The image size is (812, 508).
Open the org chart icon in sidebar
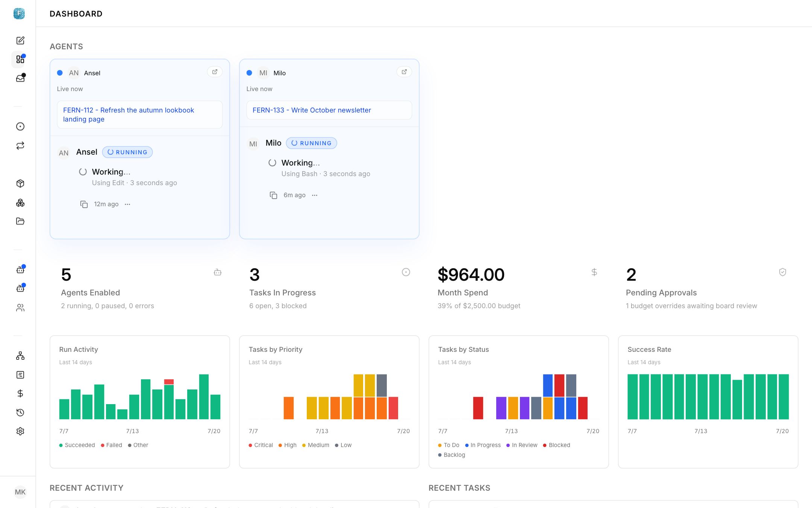tap(20, 356)
